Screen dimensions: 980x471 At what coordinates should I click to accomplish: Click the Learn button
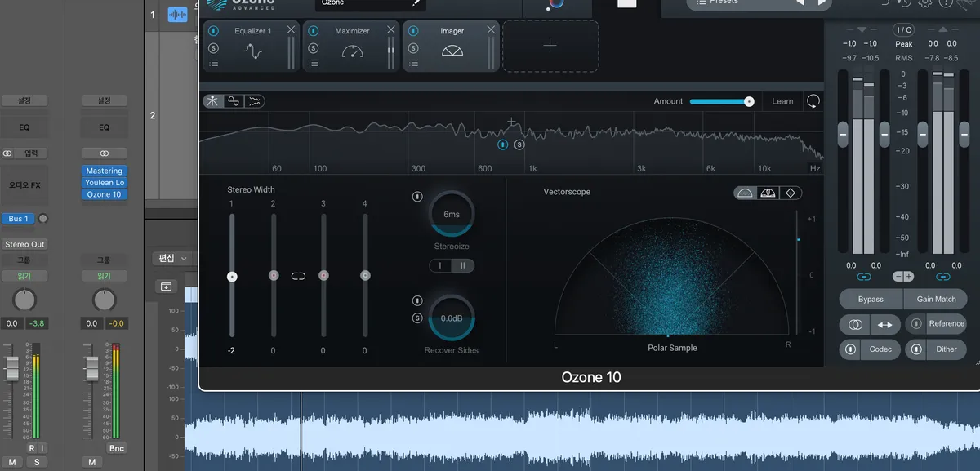point(782,101)
